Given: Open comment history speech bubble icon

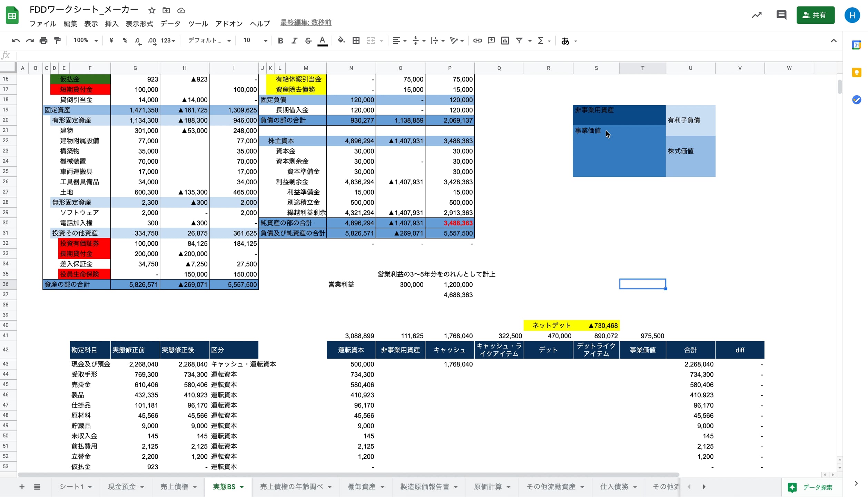Looking at the screenshot, I should coord(781,15).
